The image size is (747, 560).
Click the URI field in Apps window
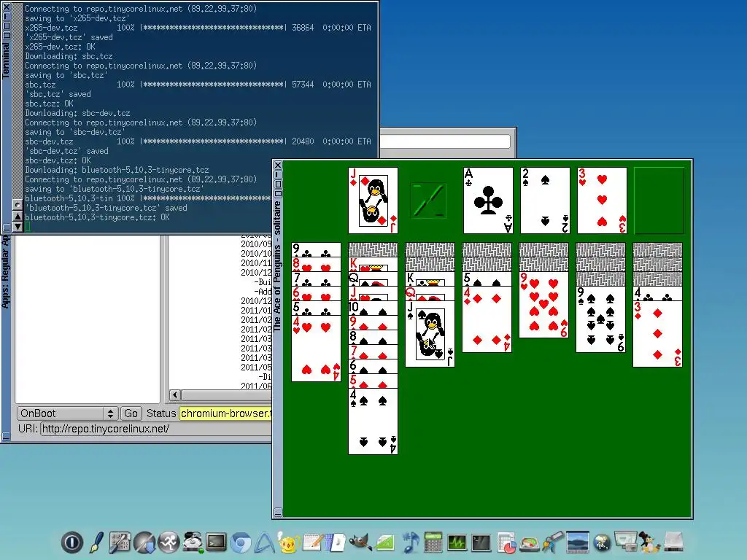156,429
